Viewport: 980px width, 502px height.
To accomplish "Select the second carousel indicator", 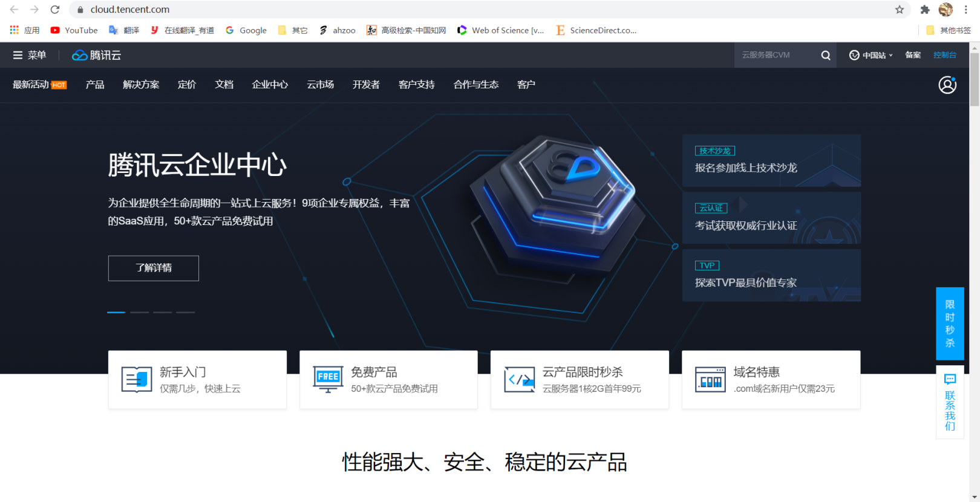I will click(x=139, y=312).
